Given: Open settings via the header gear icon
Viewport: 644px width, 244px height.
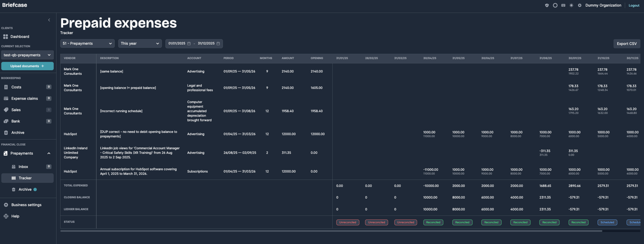Looking at the screenshot, I should 580,5.
